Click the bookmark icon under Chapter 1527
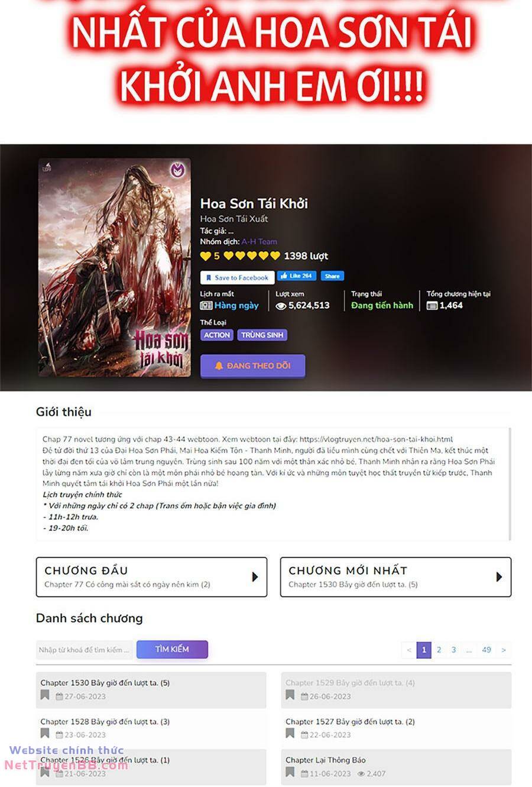 tap(290, 734)
